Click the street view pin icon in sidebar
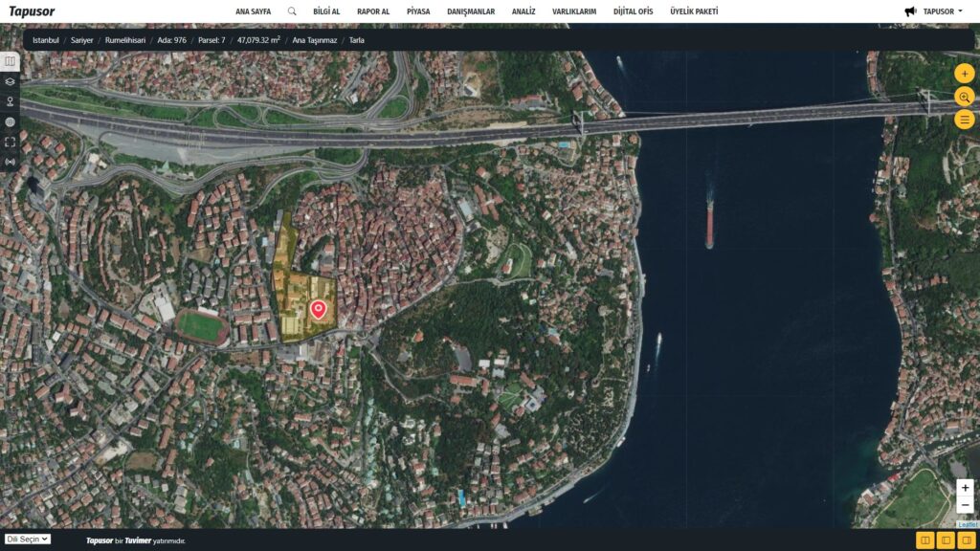This screenshot has height=551, width=980. [x=11, y=101]
